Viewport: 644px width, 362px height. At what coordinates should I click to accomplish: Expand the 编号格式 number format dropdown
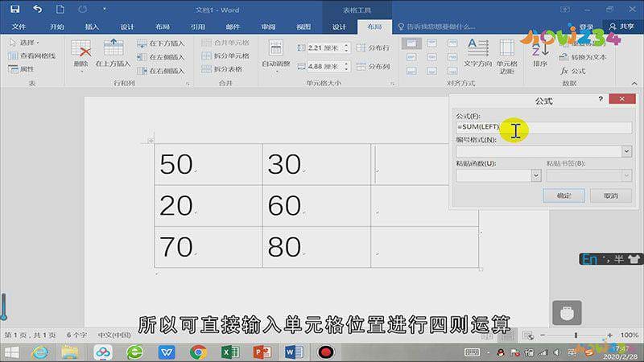626,151
